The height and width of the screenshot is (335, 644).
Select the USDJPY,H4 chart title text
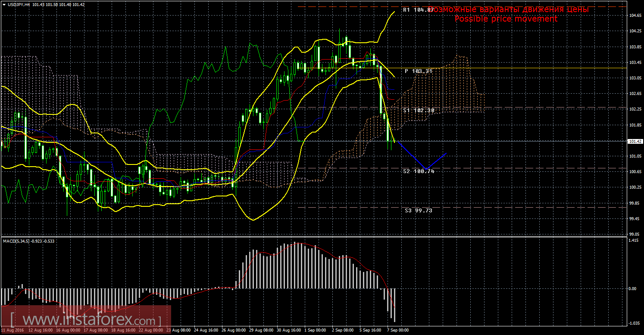pyautogui.click(x=19, y=4)
